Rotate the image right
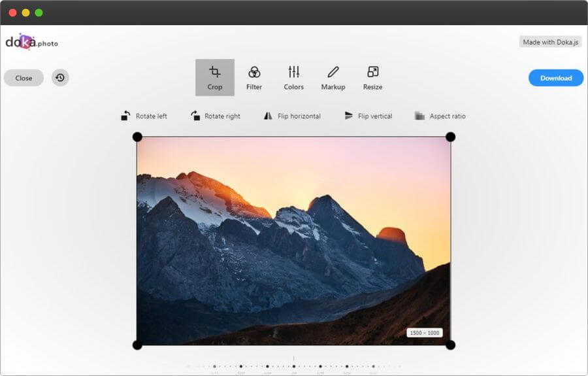 [x=216, y=116]
